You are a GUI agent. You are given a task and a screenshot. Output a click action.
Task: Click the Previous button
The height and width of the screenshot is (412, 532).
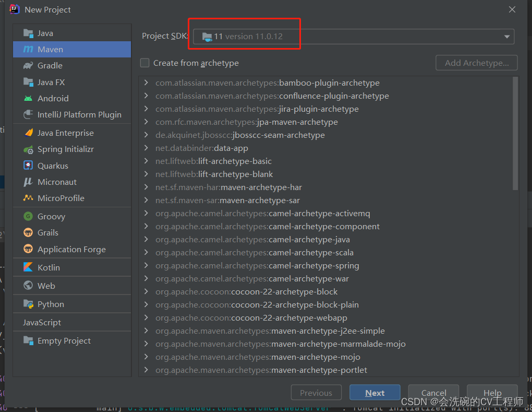click(x=316, y=393)
